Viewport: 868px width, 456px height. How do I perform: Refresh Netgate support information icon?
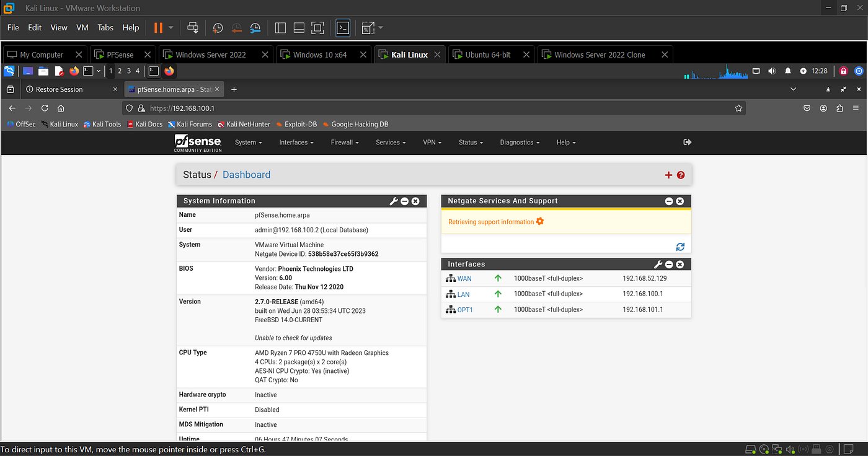pos(680,247)
